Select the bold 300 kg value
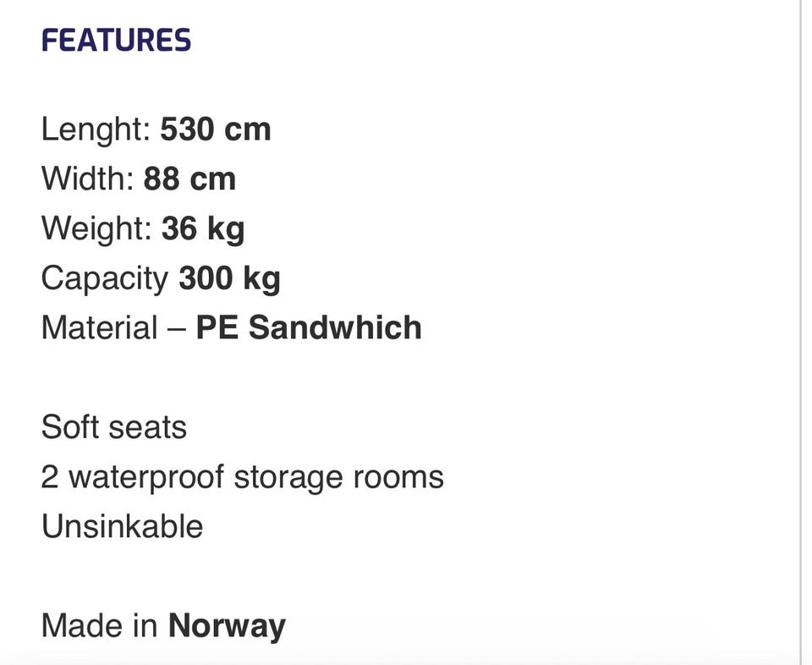The height and width of the screenshot is (665, 812). click(x=229, y=278)
